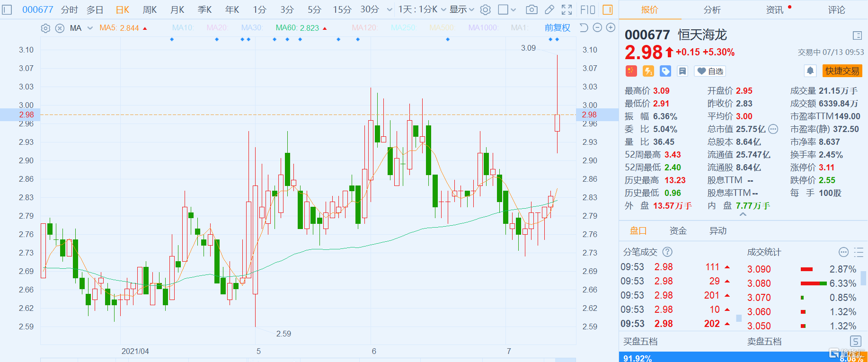This screenshot has height=362, width=868.
Task: Switch to the 资金 tab
Action: pyautogui.click(x=678, y=230)
